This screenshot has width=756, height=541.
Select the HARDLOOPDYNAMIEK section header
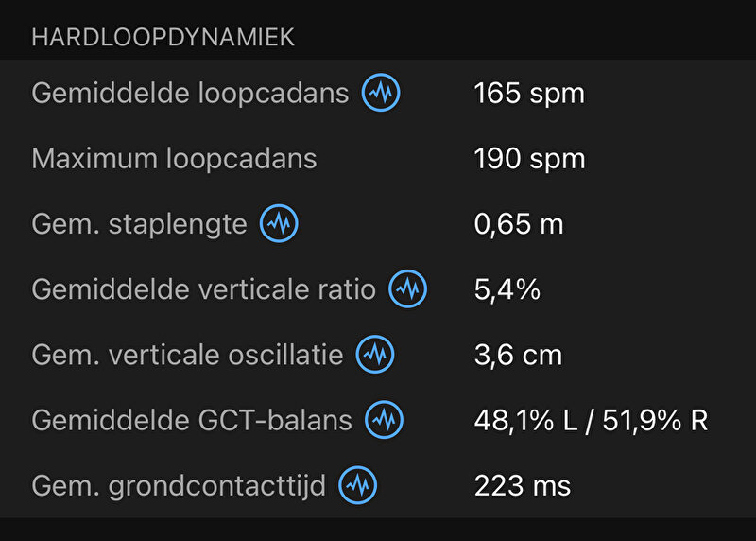pyautogui.click(x=163, y=37)
